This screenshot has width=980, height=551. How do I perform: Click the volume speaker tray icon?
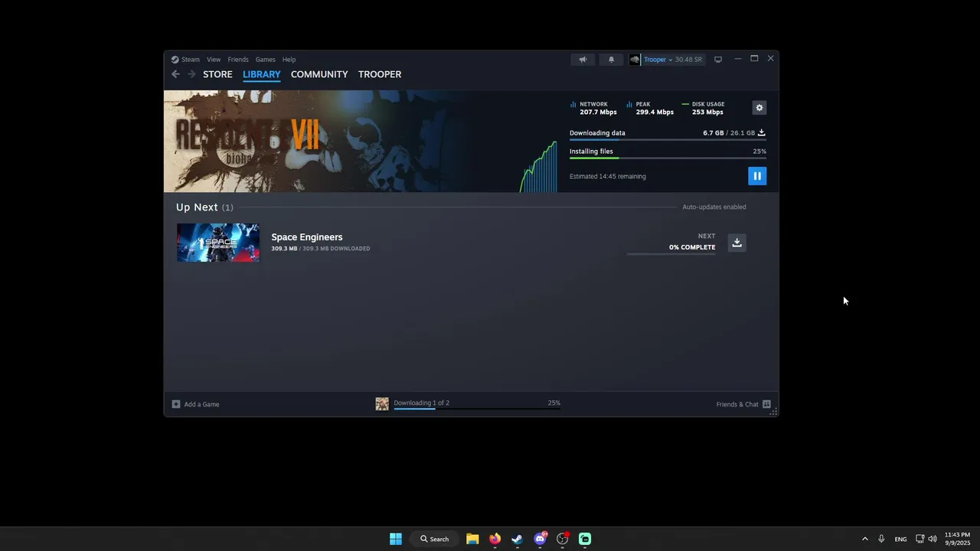(933, 539)
